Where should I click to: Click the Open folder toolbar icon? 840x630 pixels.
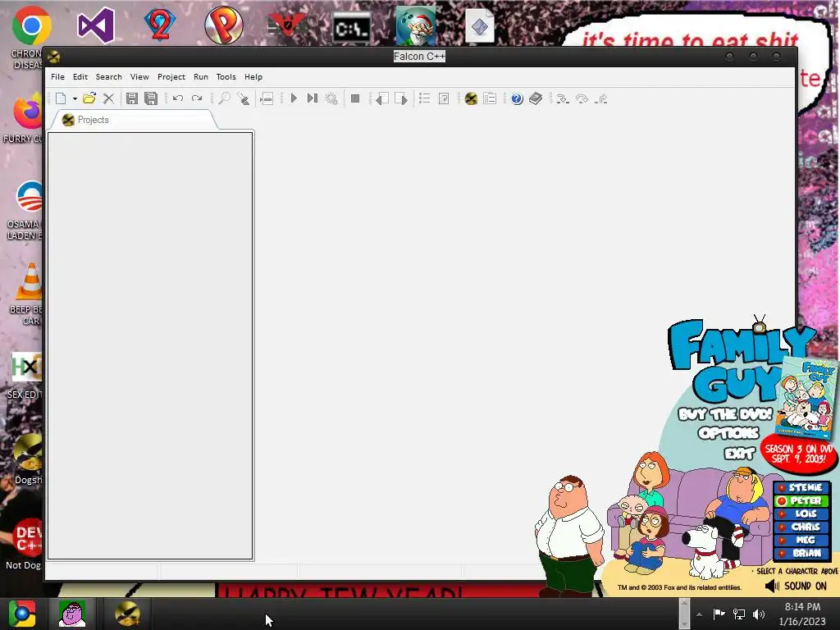(89, 98)
